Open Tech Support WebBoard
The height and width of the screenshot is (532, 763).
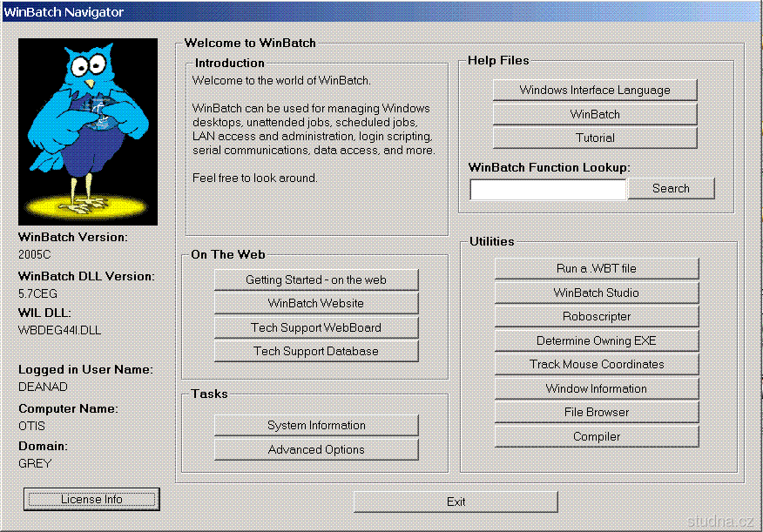point(316,327)
